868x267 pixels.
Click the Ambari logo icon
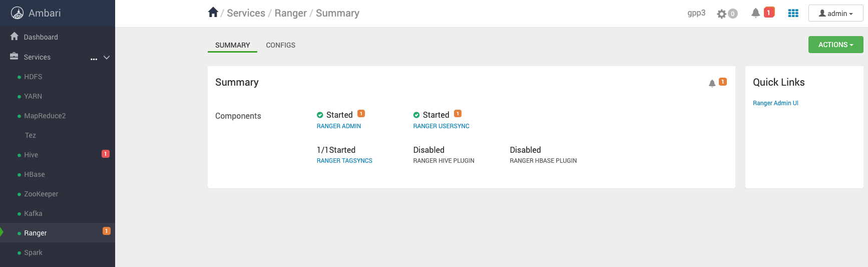click(18, 13)
